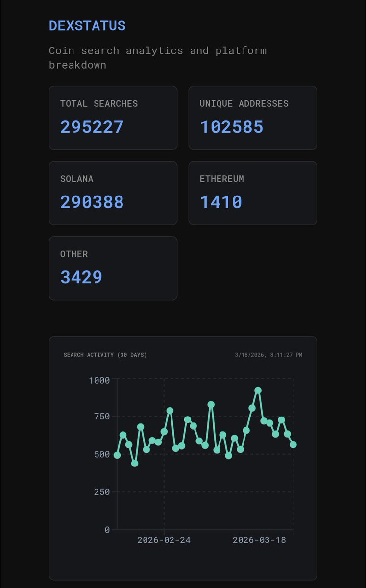Click the first data point on chart line
The image size is (366, 588).
(117, 455)
